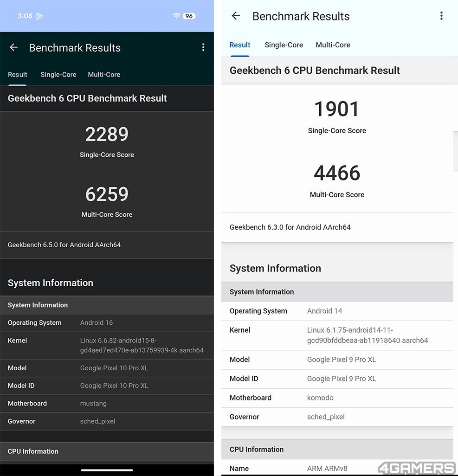Viewport: 458px width, 476px height.
Task: Open the three-dot overflow menu in the light panel
Action: coord(441,16)
